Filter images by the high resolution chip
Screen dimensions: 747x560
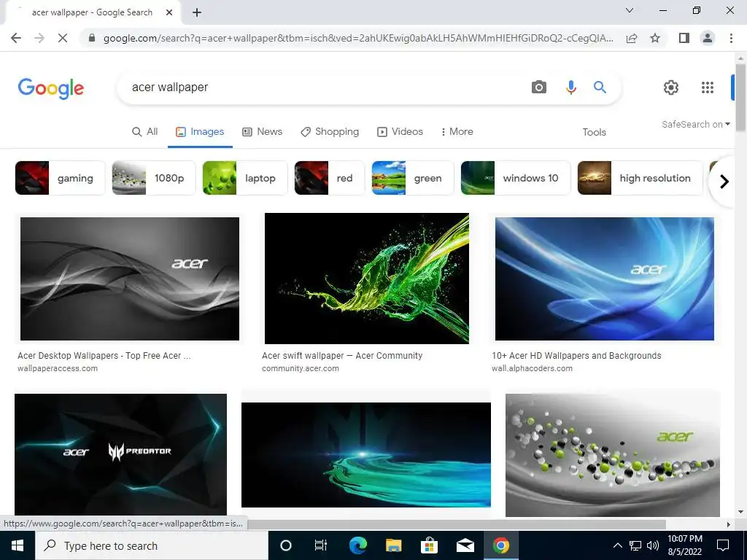[x=640, y=178]
